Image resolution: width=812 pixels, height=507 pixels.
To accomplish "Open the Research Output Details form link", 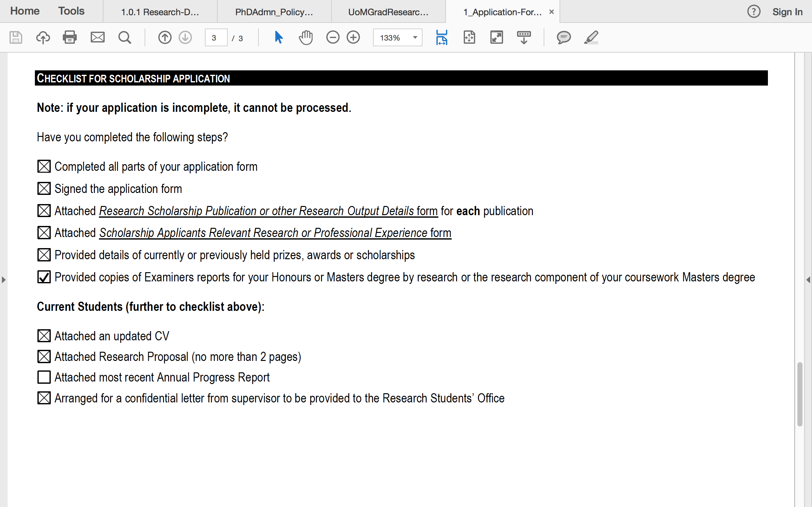I will [x=268, y=211].
